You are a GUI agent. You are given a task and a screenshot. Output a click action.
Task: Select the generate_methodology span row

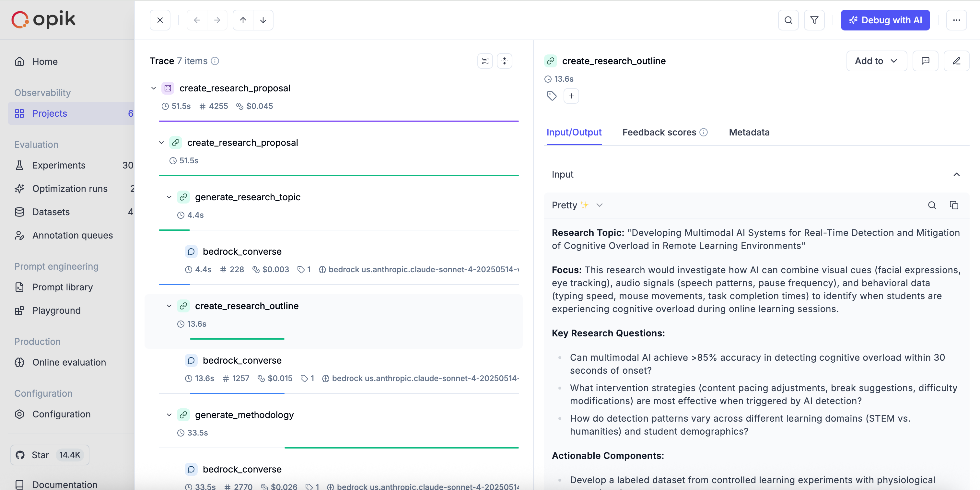pos(244,415)
